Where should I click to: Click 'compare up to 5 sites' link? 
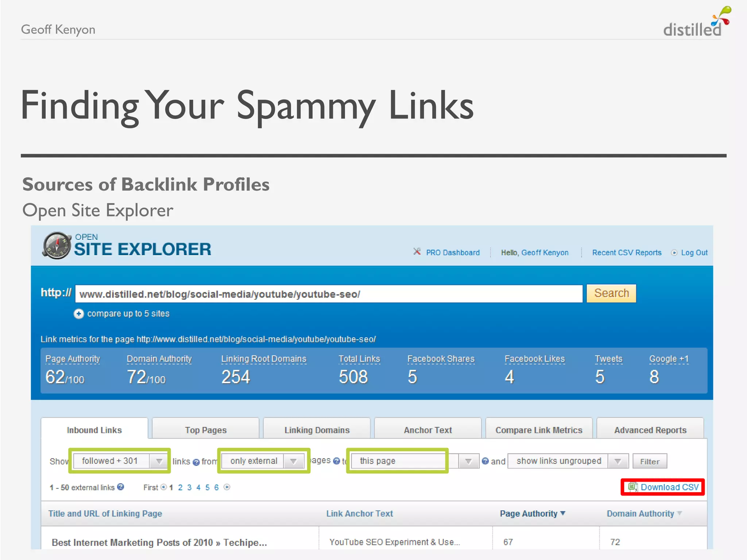[128, 314]
